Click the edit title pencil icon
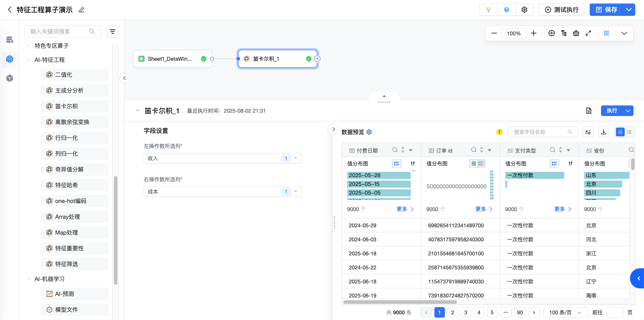The width and height of the screenshot is (644, 320). click(81, 10)
